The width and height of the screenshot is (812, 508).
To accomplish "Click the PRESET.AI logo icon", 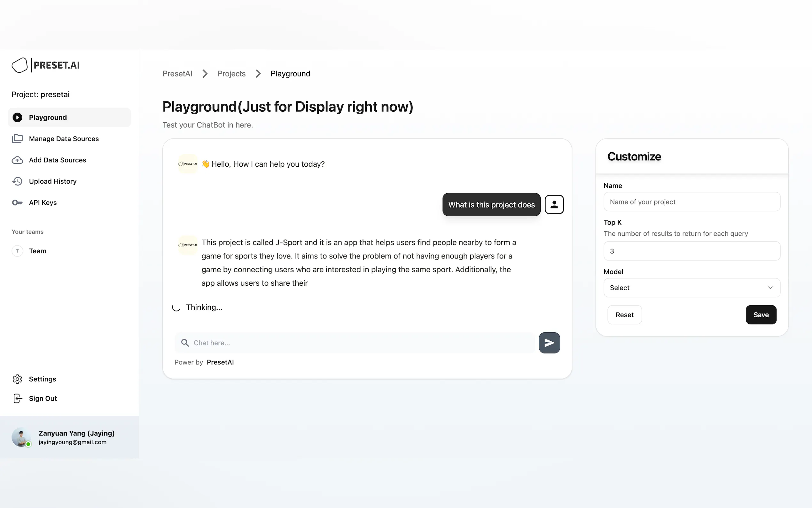I will [20, 65].
